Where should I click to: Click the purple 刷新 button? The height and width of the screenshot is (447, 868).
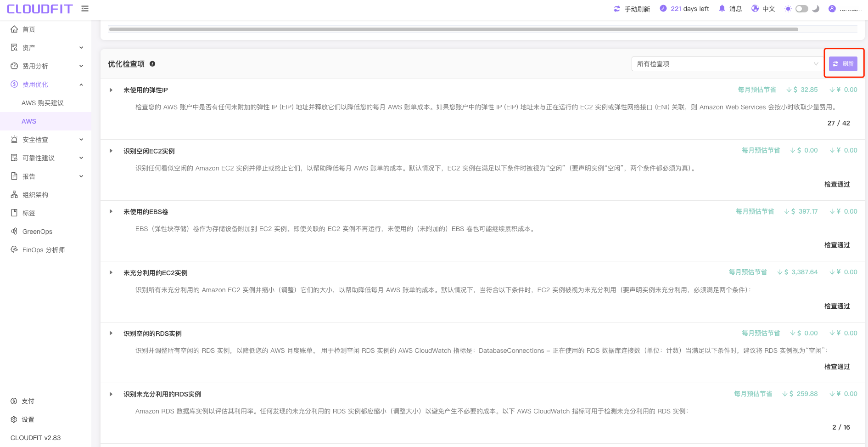843,64
